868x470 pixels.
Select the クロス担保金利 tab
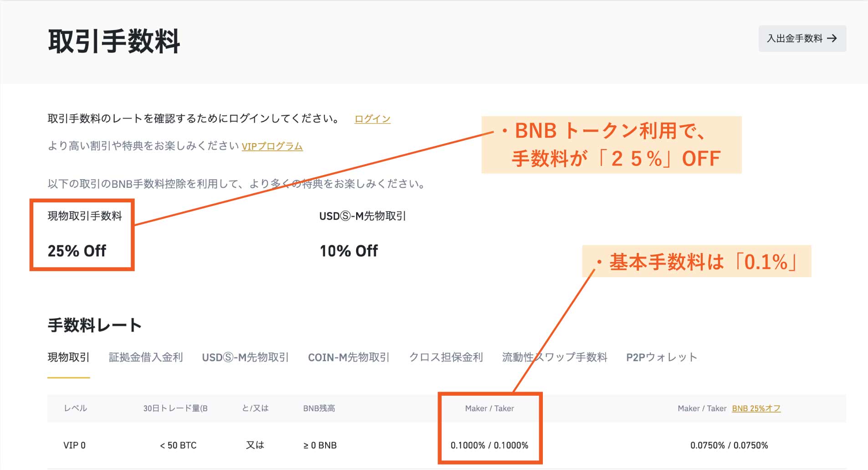pyautogui.click(x=446, y=357)
